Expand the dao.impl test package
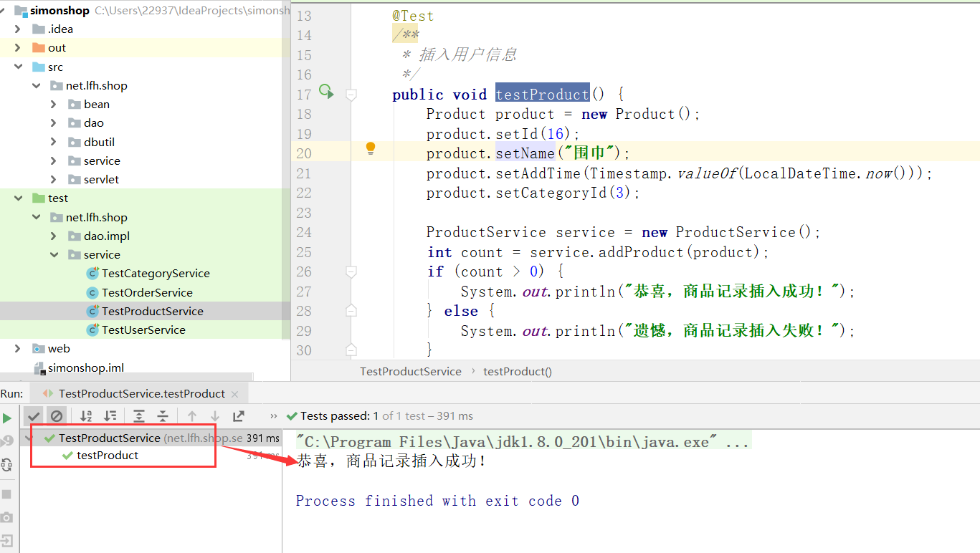The height and width of the screenshot is (553, 980). tap(54, 236)
